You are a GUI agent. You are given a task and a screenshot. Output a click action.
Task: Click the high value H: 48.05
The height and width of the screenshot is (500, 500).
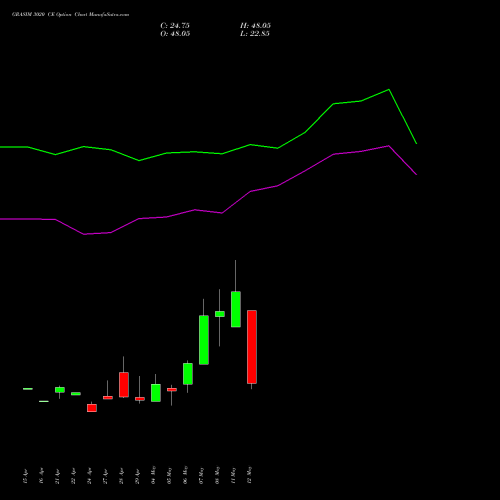255,26
